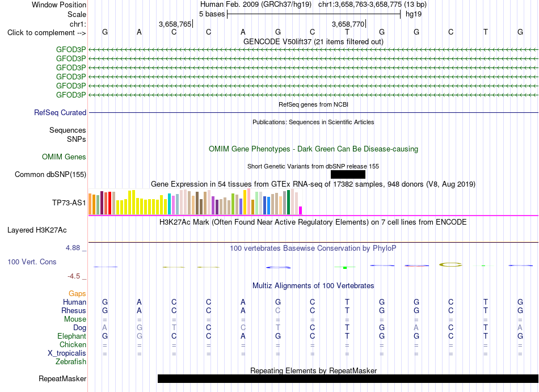Screen dimensions: 539x392
Task: Select the Elephant alignment row label
Action: click(x=72, y=336)
